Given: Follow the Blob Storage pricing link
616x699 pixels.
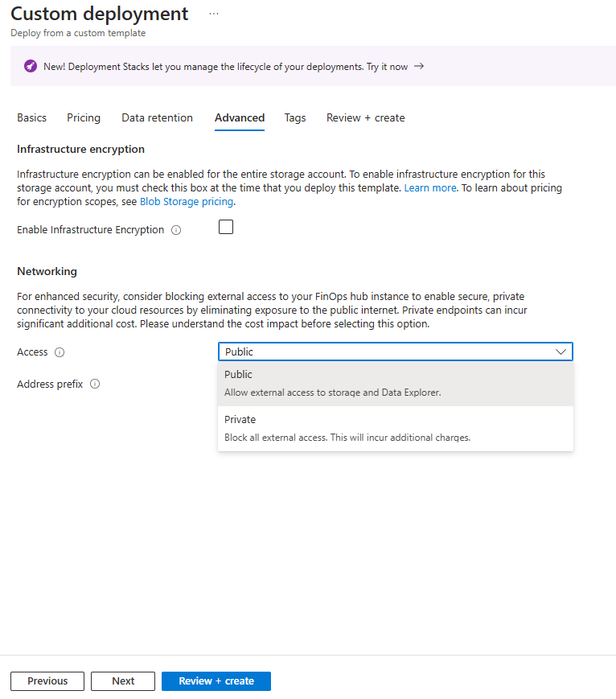Looking at the screenshot, I should (187, 202).
